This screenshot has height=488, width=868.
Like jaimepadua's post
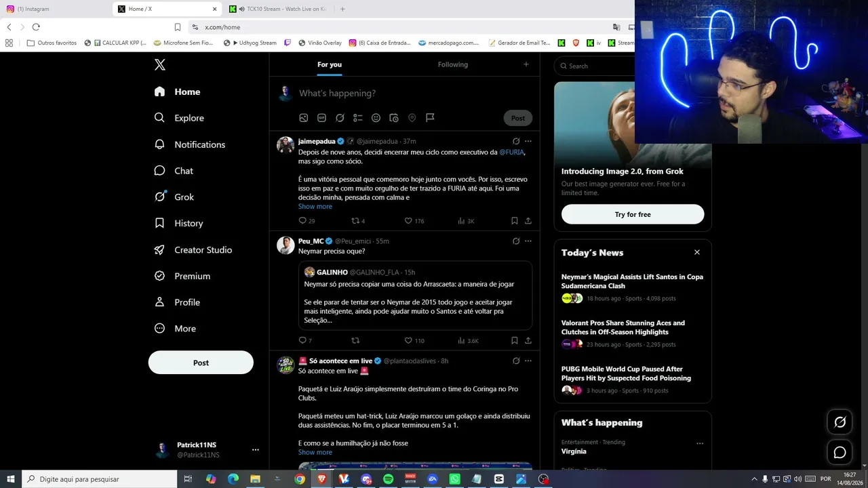click(414, 221)
